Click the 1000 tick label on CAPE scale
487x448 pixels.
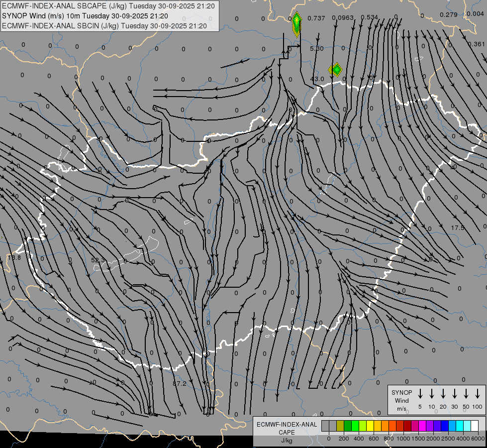(x=403, y=439)
